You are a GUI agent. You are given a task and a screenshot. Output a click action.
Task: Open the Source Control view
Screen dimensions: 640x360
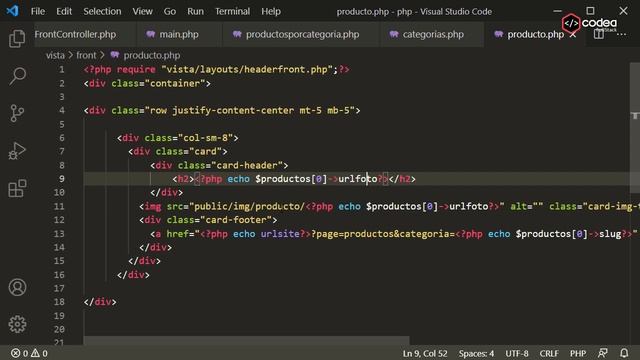17,113
